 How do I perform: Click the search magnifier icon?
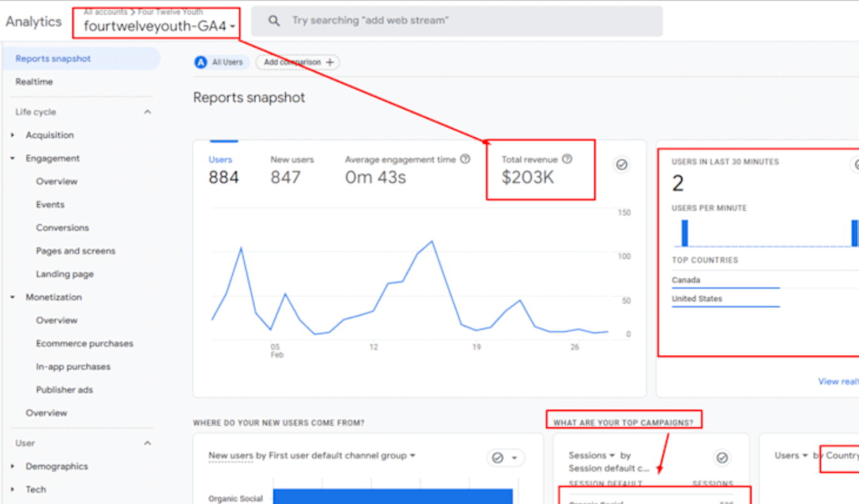(x=273, y=21)
